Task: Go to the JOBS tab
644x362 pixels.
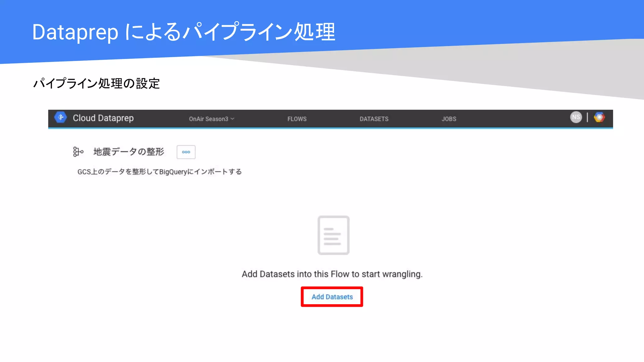Action: coord(449,119)
